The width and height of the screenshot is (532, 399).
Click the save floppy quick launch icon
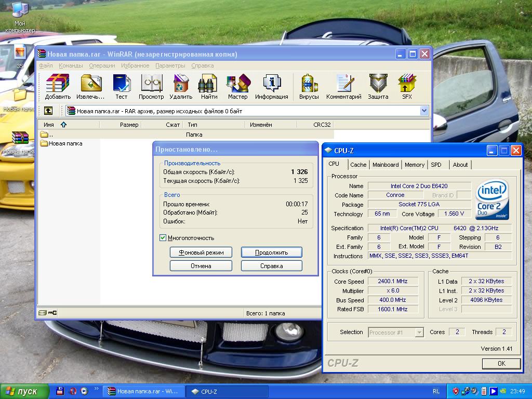pos(60,391)
